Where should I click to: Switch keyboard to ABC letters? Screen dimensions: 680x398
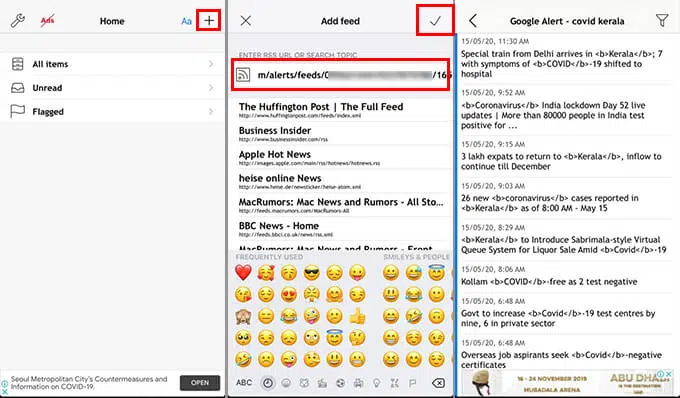244,382
